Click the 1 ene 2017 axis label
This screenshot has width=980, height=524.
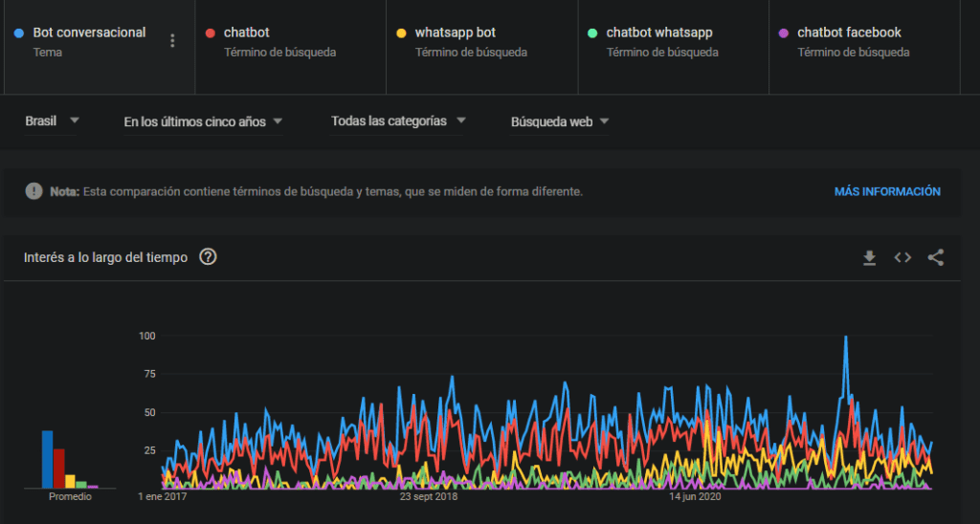(163, 496)
